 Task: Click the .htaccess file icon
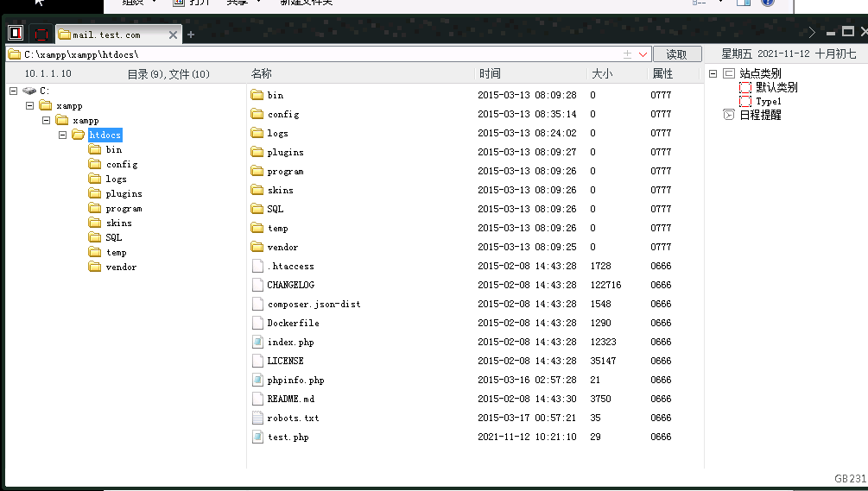pyautogui.click(x=257, y=266)
